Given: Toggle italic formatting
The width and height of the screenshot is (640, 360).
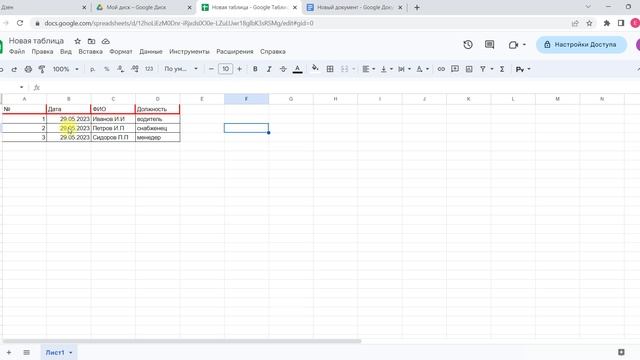Looking at the screenshot, I should click(x=269, y=69).
